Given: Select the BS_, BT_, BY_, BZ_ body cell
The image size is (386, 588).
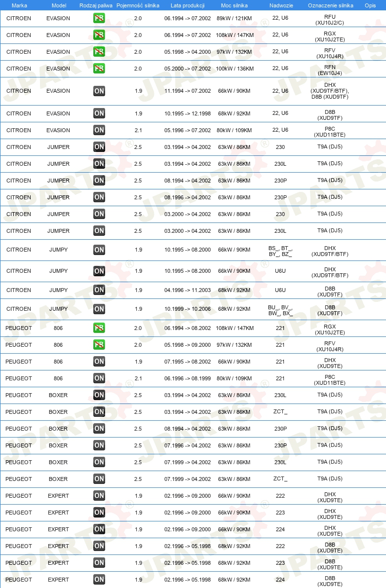Looking at the screenshot, I should tap(280, 251).
